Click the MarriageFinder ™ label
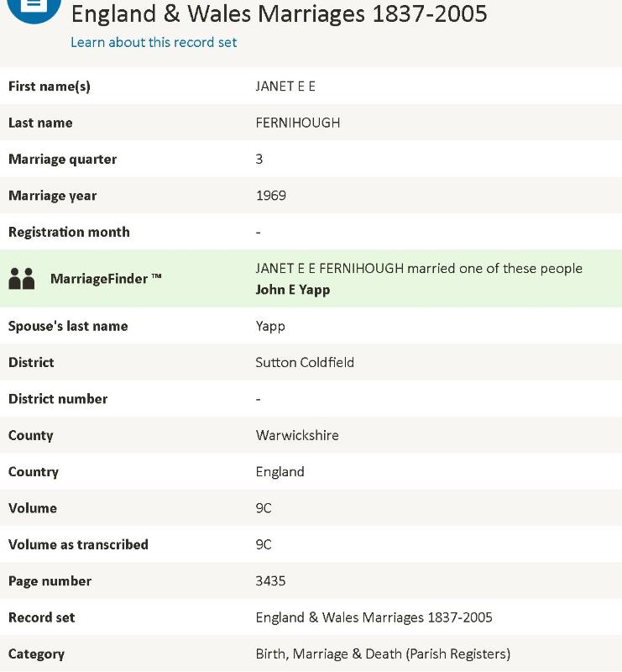The width and height of the screenshot is (622, 672). pyautogui.click(x=106, y=279)
